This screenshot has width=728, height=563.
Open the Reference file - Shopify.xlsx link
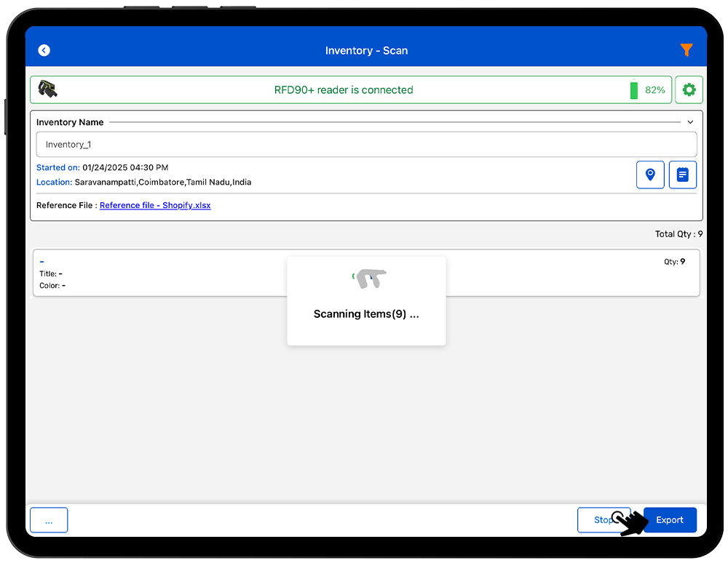click(x=155, y=205)
